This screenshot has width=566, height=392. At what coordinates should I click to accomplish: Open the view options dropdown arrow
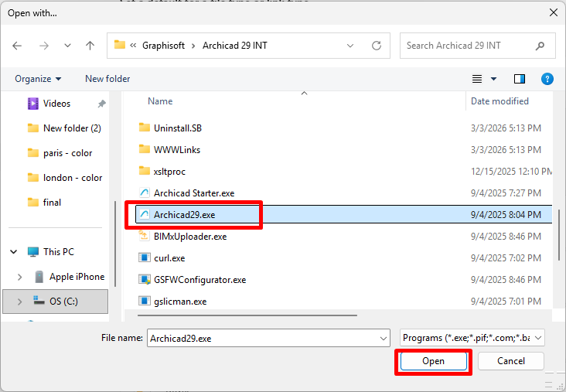493,79
